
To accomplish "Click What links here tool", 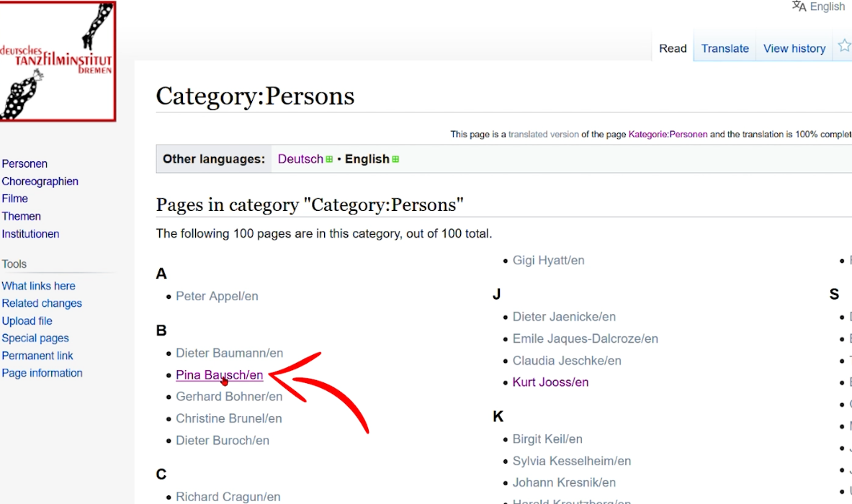I will tap(38, 286).
